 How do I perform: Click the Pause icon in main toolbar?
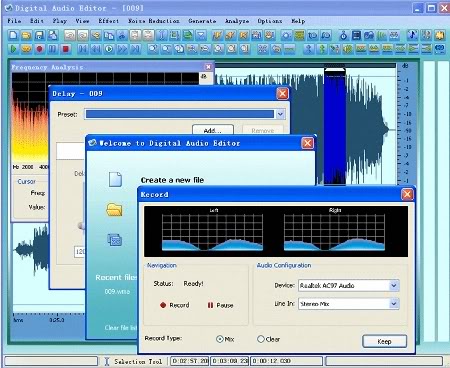(52, 49)
